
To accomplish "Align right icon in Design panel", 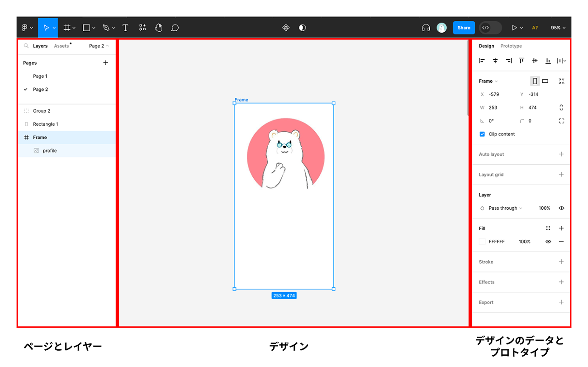I will coord(508,61).
